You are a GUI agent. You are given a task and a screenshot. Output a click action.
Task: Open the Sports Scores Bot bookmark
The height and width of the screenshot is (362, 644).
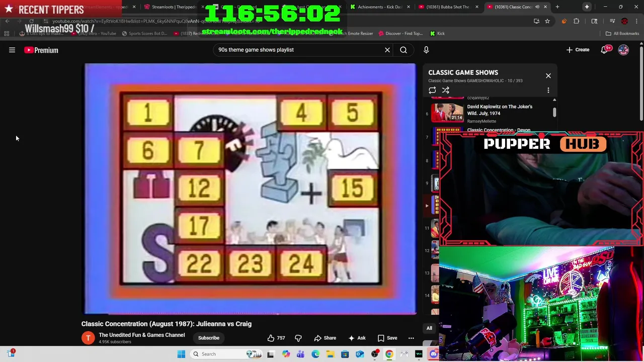(x=144, y=33)
